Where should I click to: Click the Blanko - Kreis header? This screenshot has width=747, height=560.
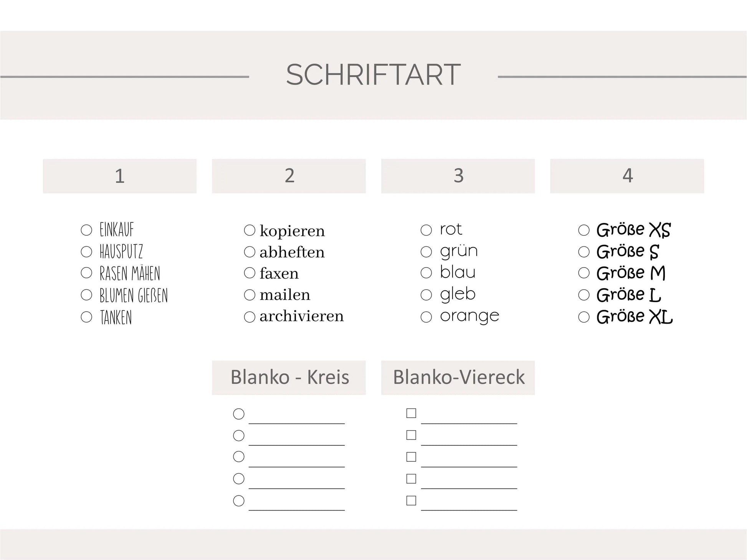289,377
